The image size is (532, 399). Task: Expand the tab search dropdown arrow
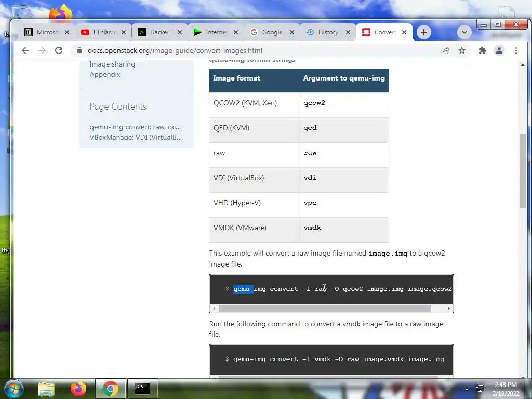coord(464,32)
